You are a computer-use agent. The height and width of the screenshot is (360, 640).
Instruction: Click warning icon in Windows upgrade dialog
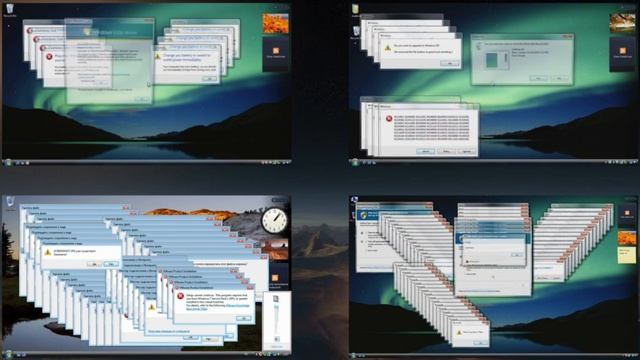(x=388, y=48)
